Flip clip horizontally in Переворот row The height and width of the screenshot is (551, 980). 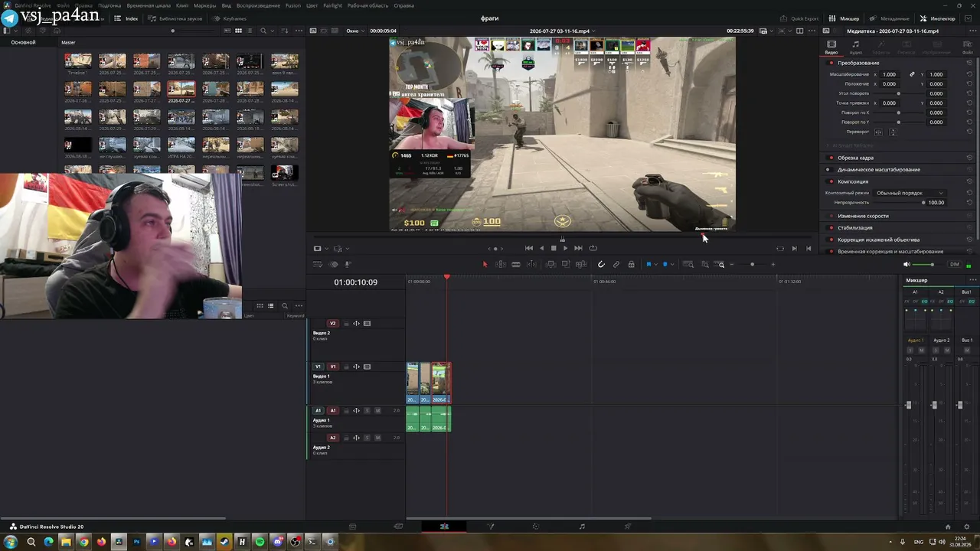coord(878,132)
